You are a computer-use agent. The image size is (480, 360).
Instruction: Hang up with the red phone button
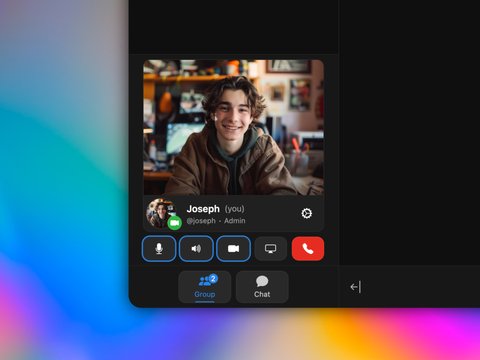pos(308,249)
